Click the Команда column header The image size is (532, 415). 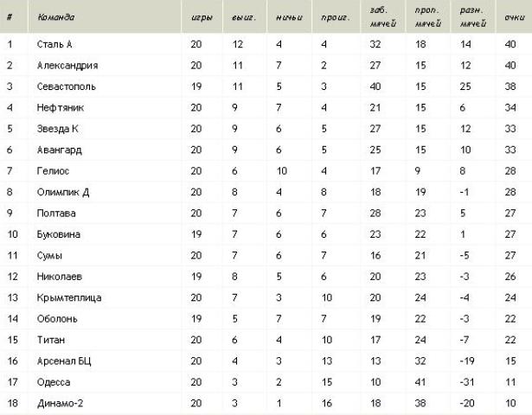[56, 17]
